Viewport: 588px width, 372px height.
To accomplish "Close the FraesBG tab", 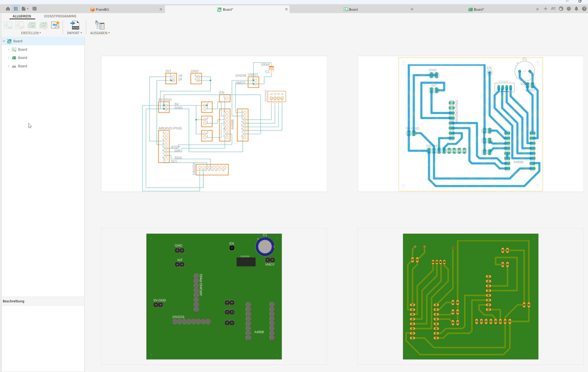I will 161,9.
